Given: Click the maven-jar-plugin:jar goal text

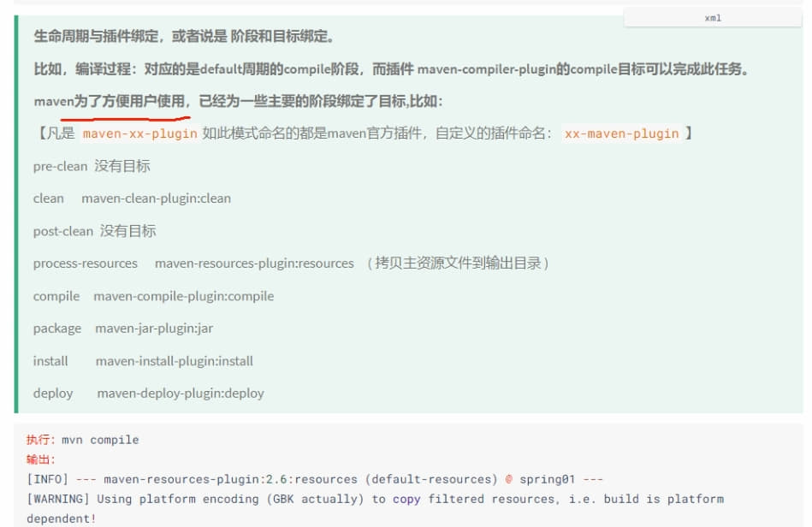Looking at the screenshot, I should (x=154, y=329).
